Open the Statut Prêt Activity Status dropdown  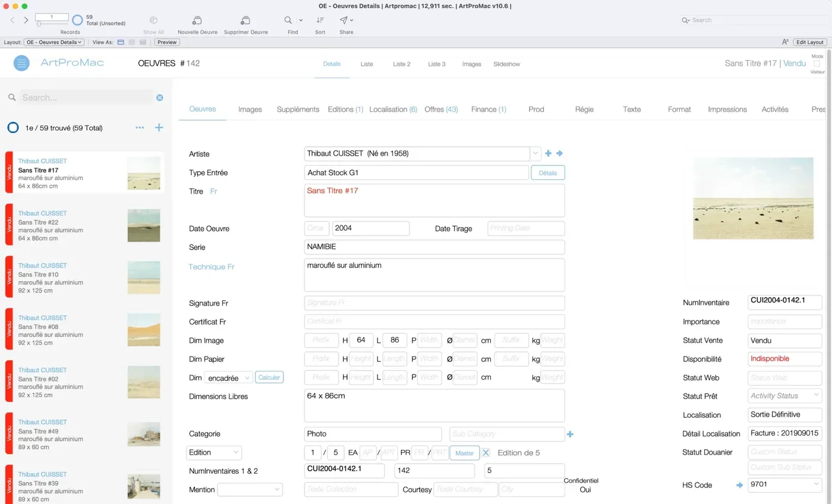tap(785, 396)
